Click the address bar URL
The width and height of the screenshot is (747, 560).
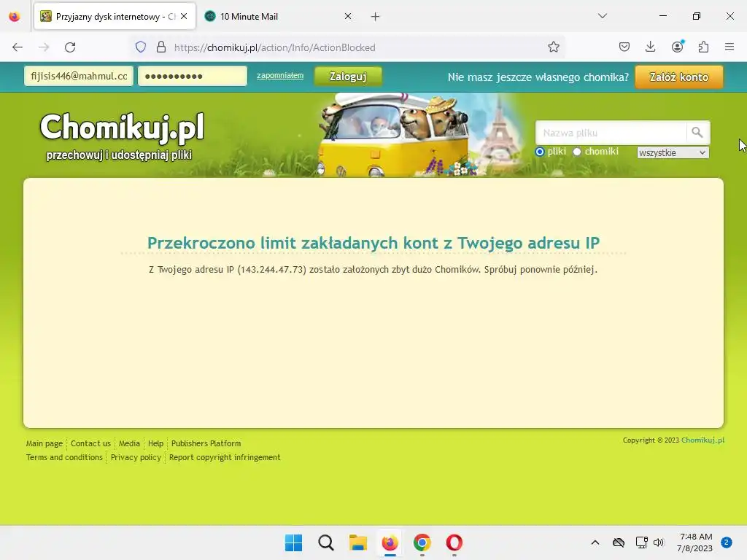pyautogui.click(x=274, y=47)
